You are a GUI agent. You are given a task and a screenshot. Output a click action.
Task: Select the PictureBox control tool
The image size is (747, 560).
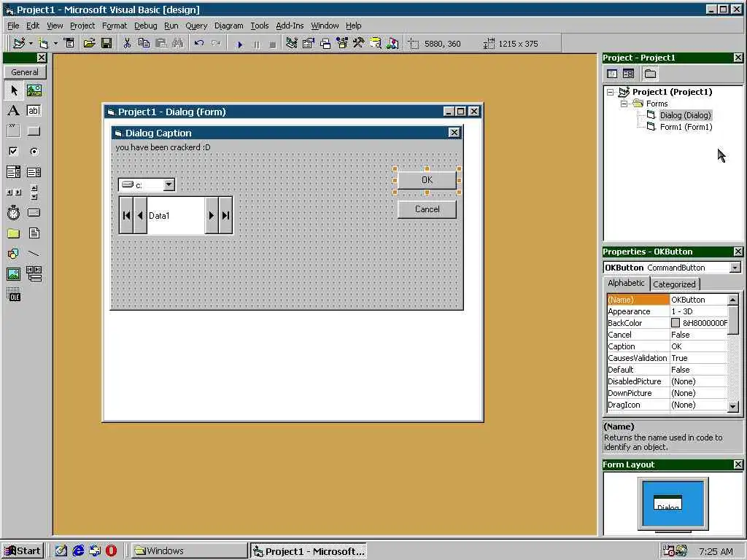pos(34,90)
